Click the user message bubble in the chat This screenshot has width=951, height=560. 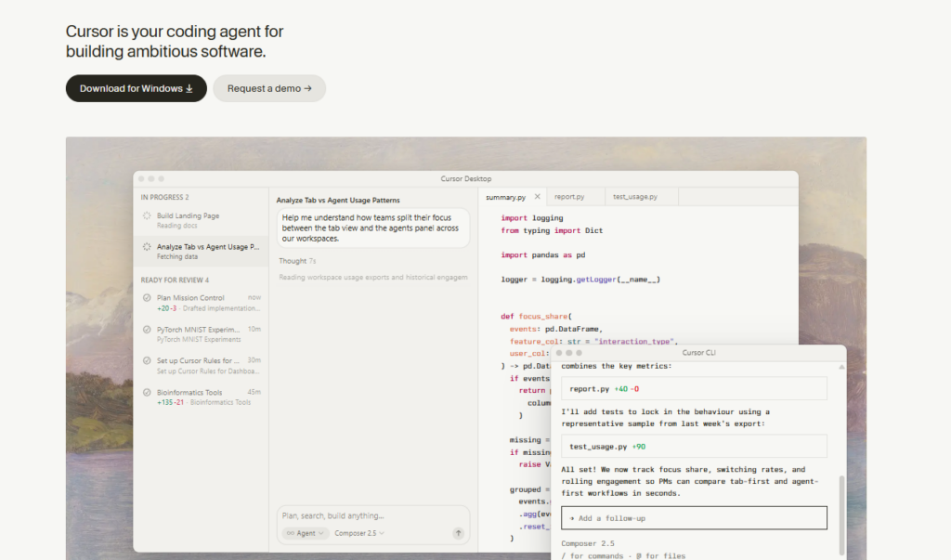point(373,228)
